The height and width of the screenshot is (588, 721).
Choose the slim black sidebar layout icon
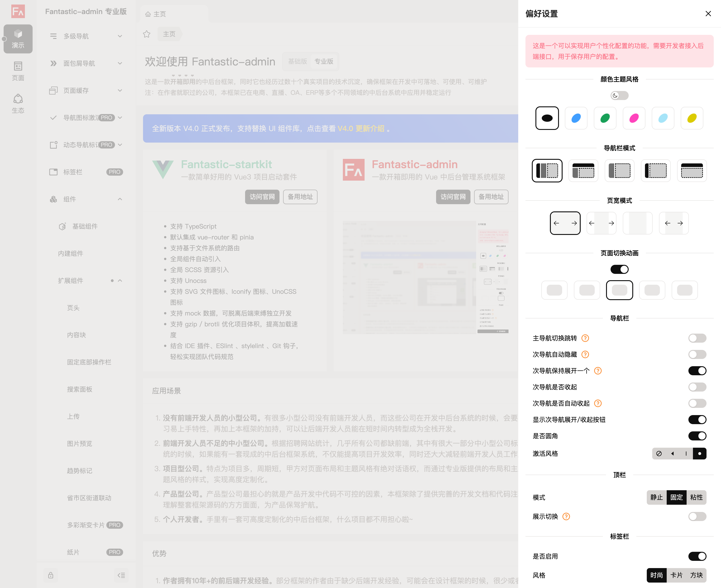tap(656, 170)
